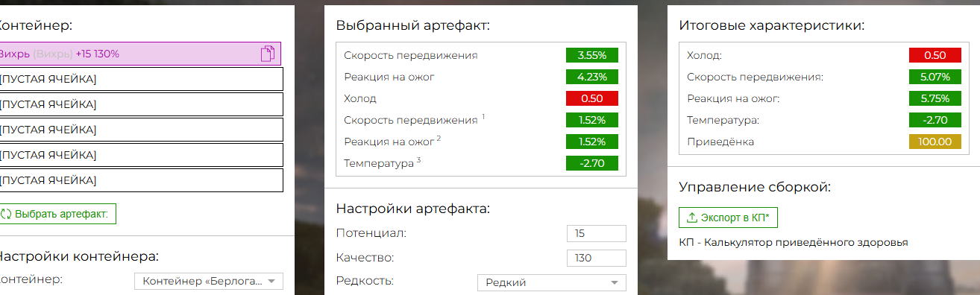This screenshot has height=295, width=980.
Task: Click the Выбрать артефакт button
Action: (58, 215)
